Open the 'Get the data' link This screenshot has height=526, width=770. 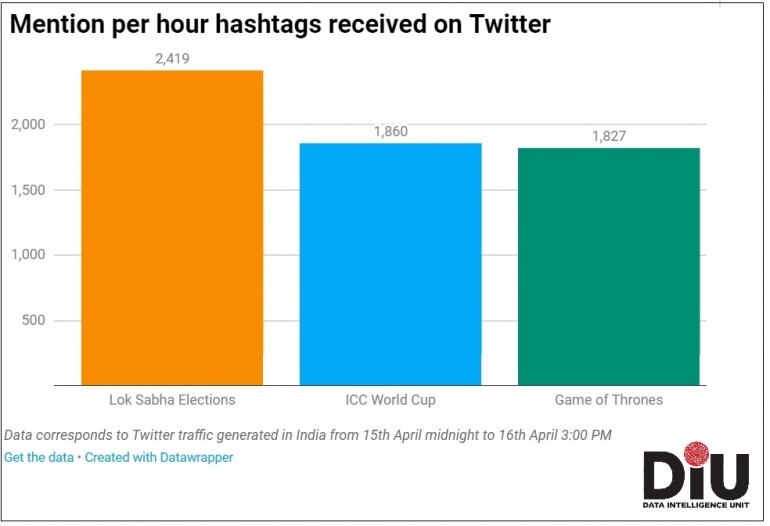(x=41, y=457)
